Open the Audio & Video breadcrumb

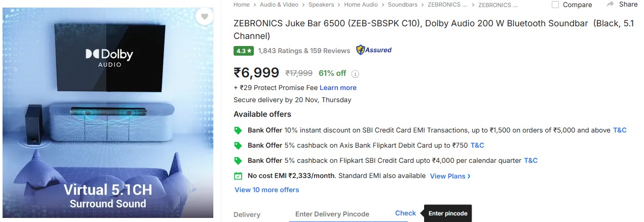click(x=279, y=5)
